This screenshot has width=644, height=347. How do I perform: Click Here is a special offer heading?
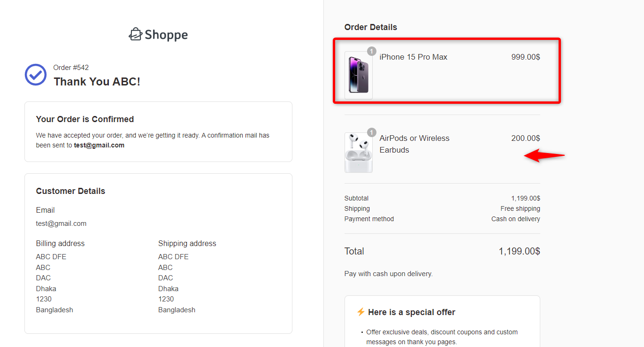(x=412, y=312)
